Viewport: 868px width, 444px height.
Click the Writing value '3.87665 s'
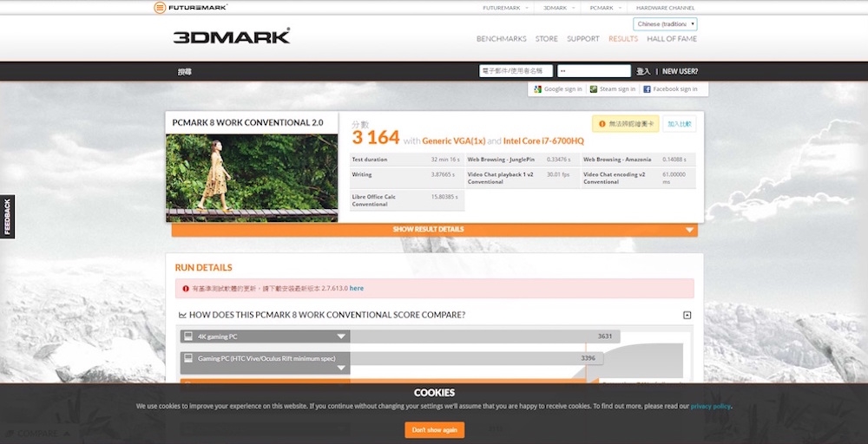[443, 174]
